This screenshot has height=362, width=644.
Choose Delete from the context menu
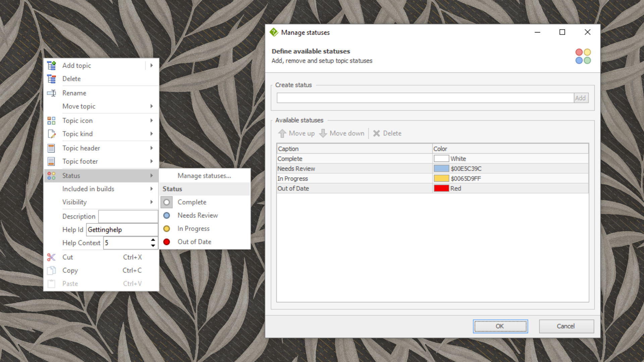(x=101, y=79)
